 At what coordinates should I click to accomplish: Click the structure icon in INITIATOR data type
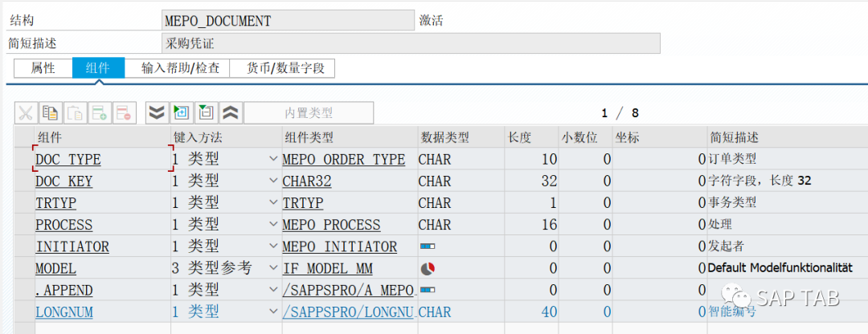(x=428, y=246)
